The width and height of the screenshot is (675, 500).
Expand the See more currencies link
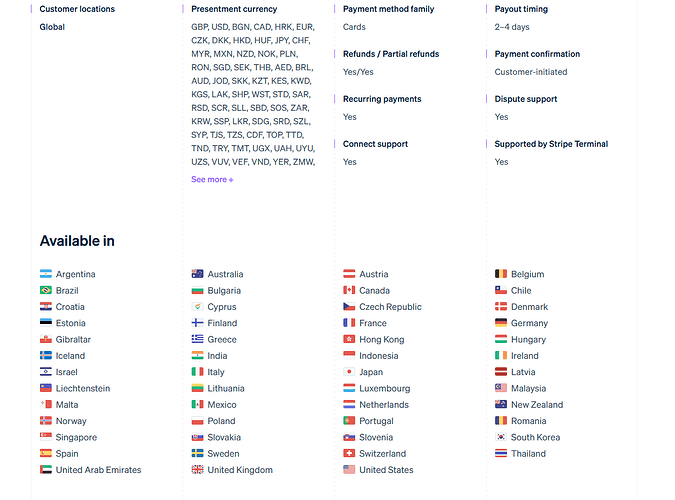(x=212, y=180)
